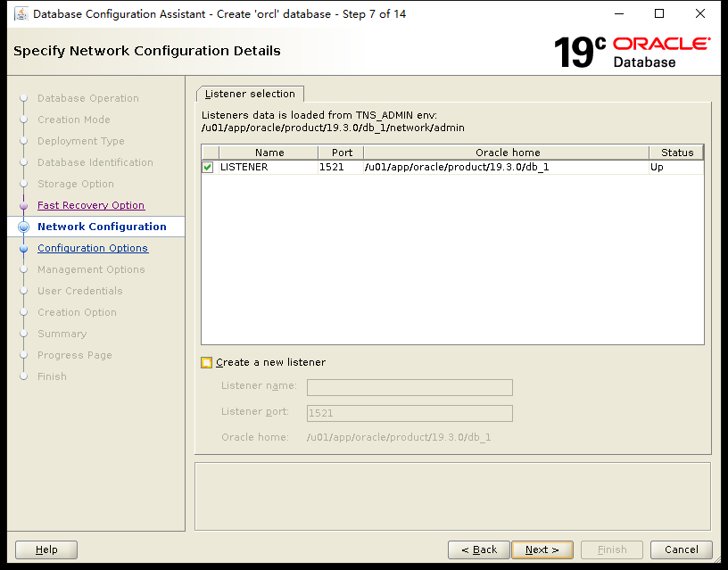Proceed with the Next button
Image resolution: width=728 pixels, height=570 pixels.
542,549
